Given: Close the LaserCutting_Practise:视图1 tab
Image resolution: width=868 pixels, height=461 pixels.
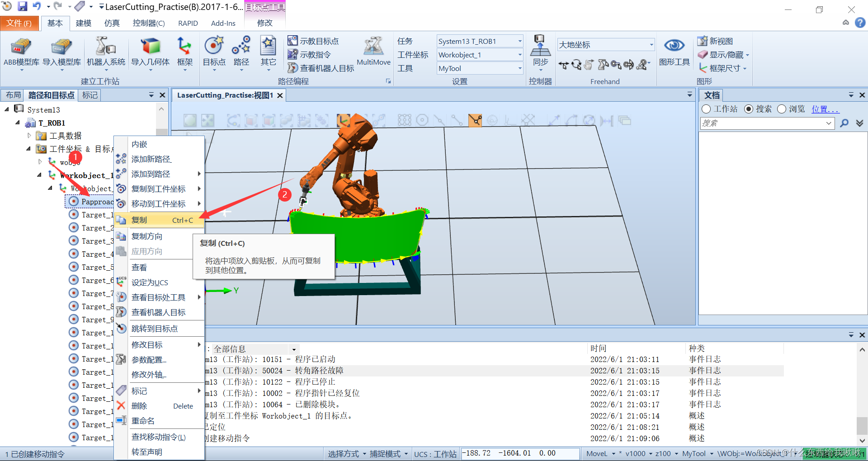Looking at the screenshot, I should [280, 95].
